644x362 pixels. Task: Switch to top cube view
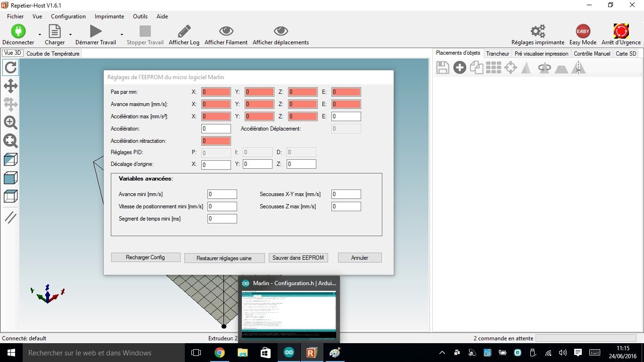point(10,196)
